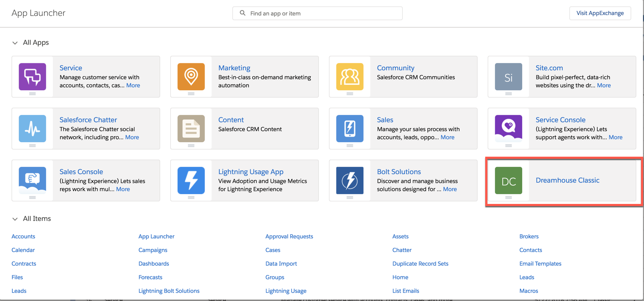Open the Lightning Usage App title link
644x301 pixels.
(251, 172)
